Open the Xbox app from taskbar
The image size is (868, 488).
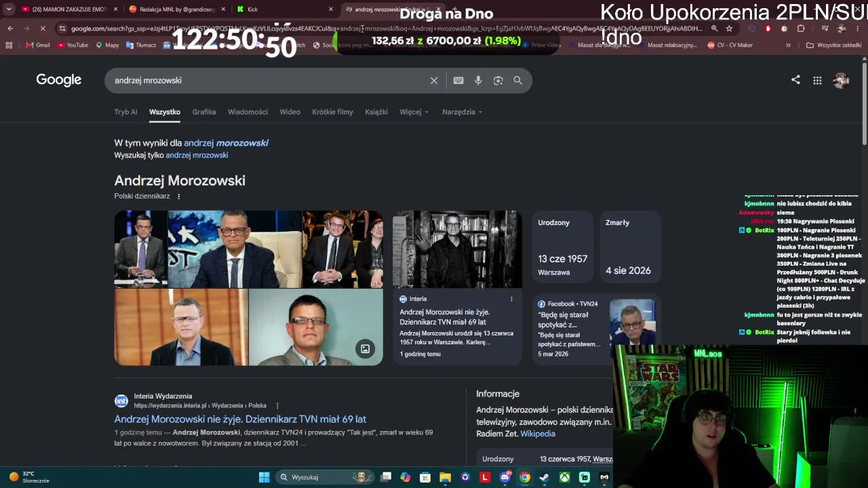click(564, 477)
